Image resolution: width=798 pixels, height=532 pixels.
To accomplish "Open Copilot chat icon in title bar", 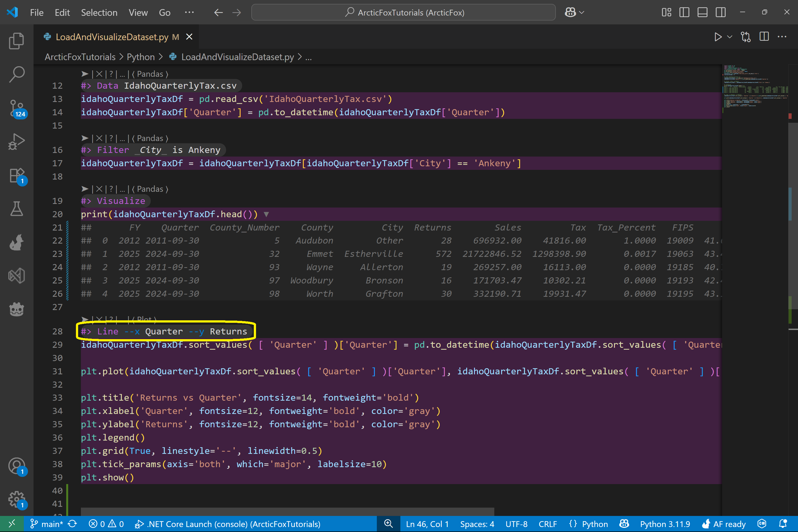I will click(570, 12).
